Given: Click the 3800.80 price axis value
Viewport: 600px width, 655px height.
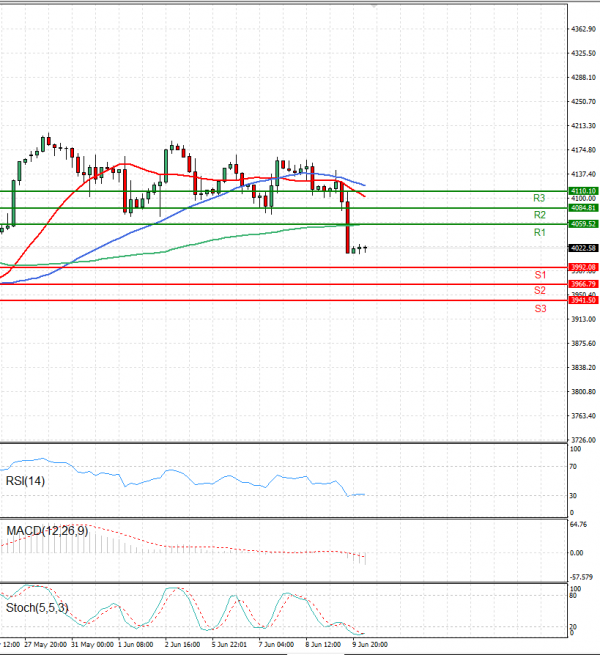Looking at the screenshot, I should (x=583, y=392).
